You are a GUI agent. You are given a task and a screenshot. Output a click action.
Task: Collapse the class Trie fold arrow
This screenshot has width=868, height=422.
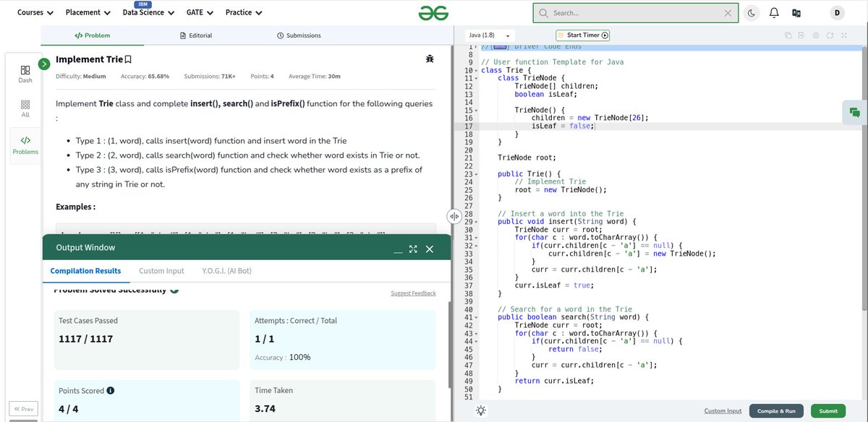click(476, 70)
